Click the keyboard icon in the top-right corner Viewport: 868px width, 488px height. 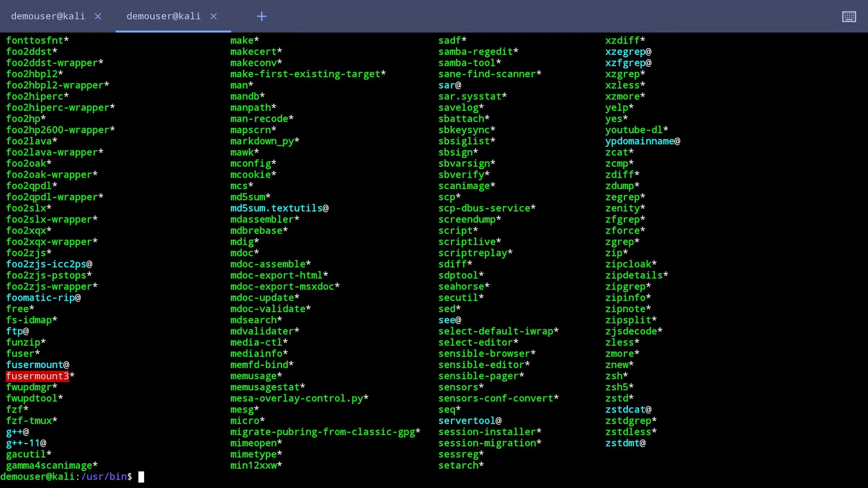(849, 16)
